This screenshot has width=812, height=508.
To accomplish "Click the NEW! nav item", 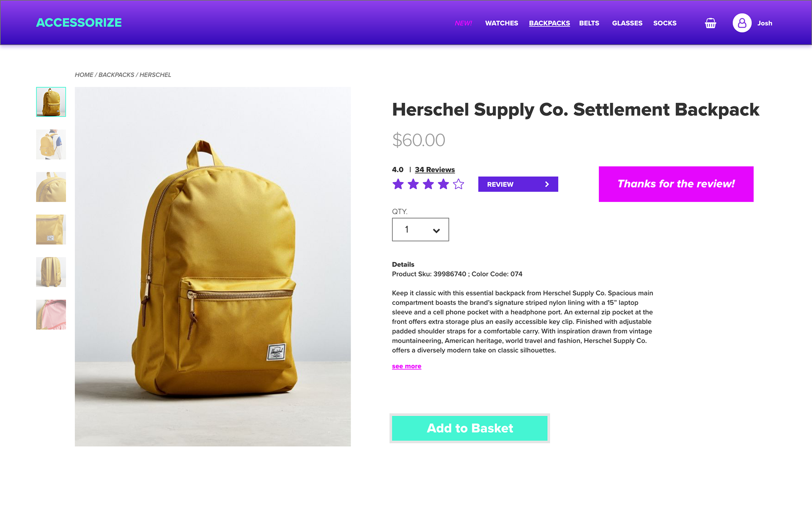I will (x=463, y=23).
